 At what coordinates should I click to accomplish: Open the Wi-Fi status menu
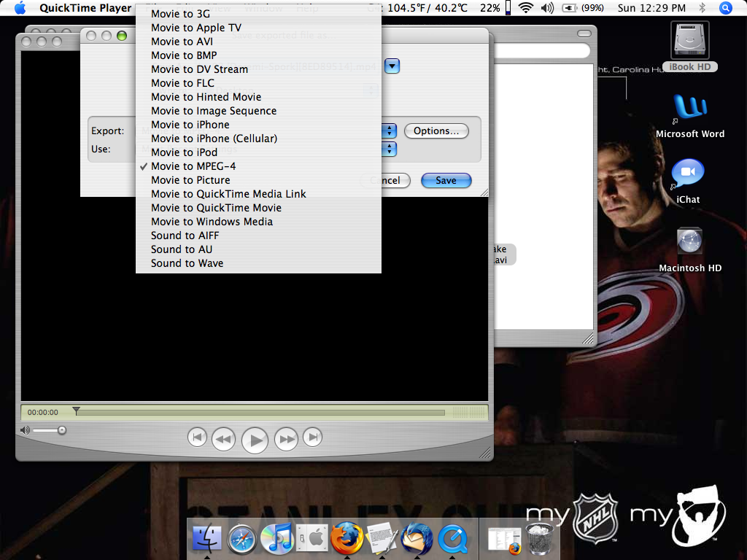[526, 7]
